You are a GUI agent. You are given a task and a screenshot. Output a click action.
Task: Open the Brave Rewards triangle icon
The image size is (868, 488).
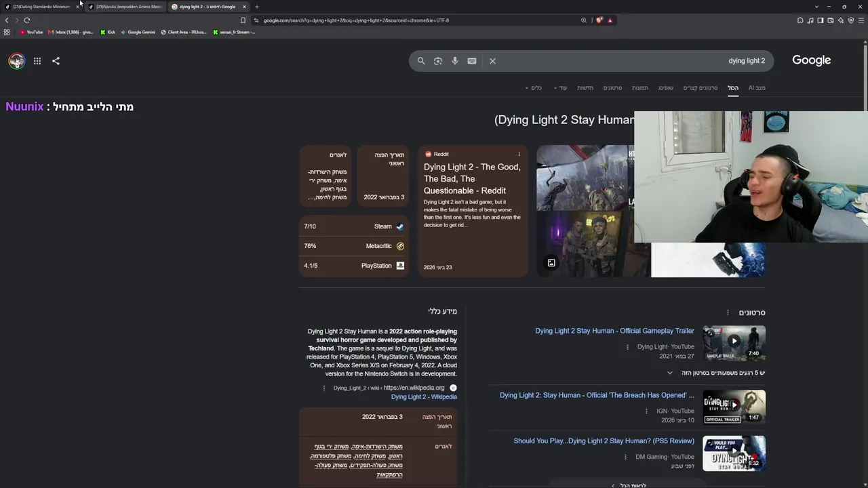pyautogui.click(x=610, y=20)
